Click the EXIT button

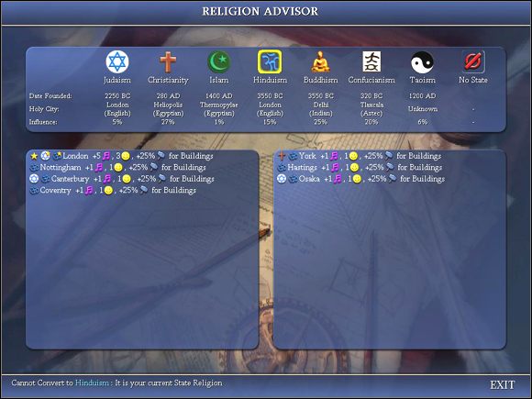coord(502,384)
